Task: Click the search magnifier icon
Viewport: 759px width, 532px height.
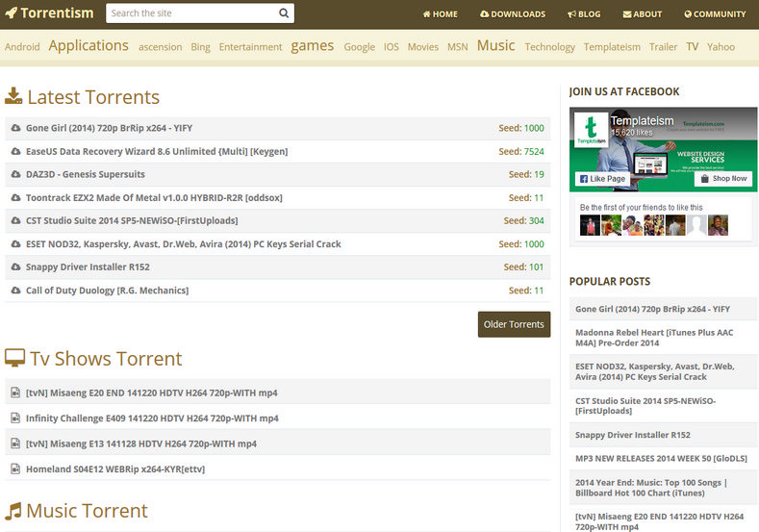Action: [x=284, y=13]
